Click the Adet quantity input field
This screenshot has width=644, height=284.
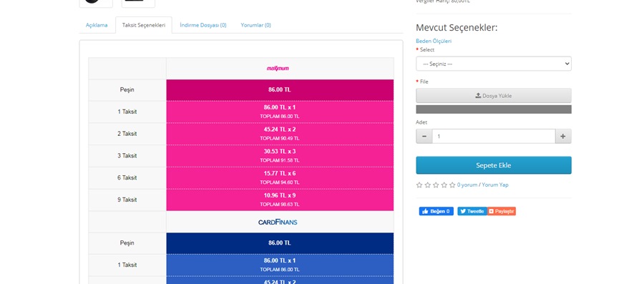tap(494, 136)
